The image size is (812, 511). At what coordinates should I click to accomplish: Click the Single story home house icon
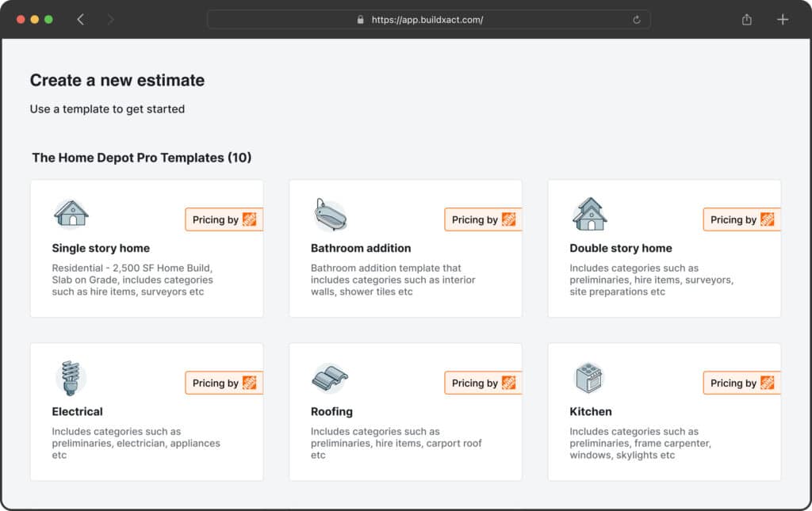pos(71,213)
